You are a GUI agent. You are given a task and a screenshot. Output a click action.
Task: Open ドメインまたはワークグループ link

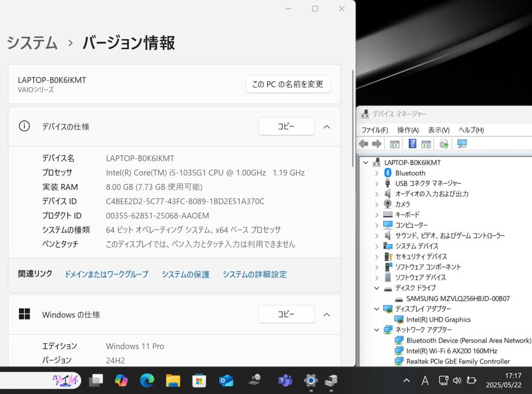106,274
